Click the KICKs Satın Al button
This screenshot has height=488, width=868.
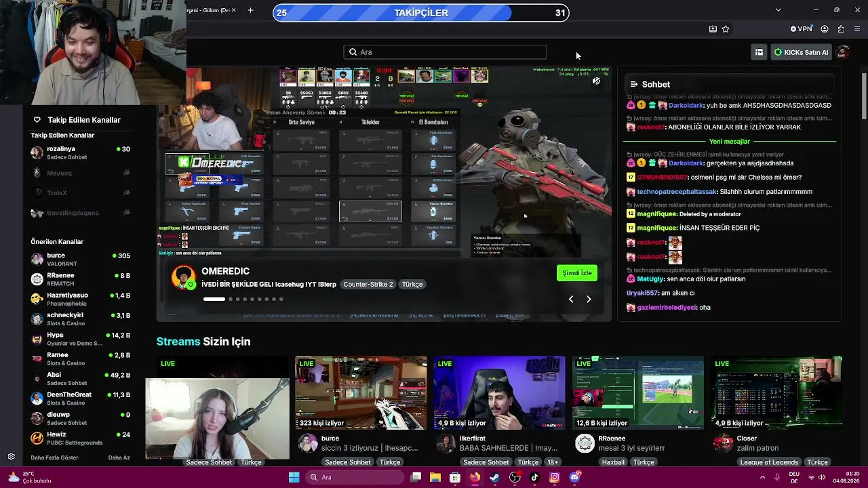[801, 52]
